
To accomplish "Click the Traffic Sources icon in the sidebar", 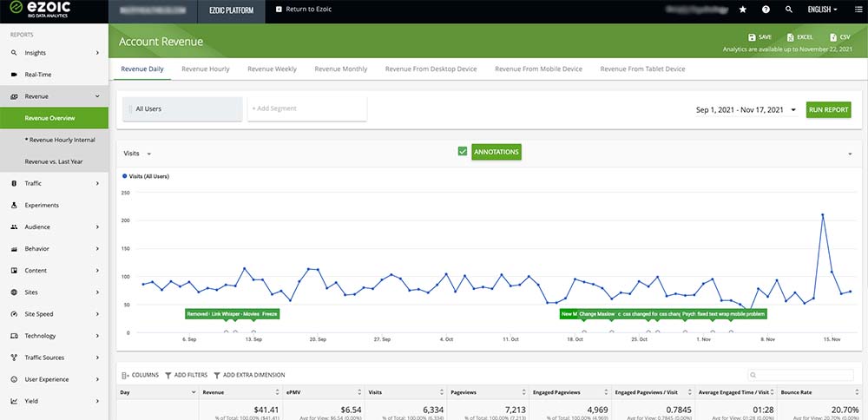I will click(14, 358).
